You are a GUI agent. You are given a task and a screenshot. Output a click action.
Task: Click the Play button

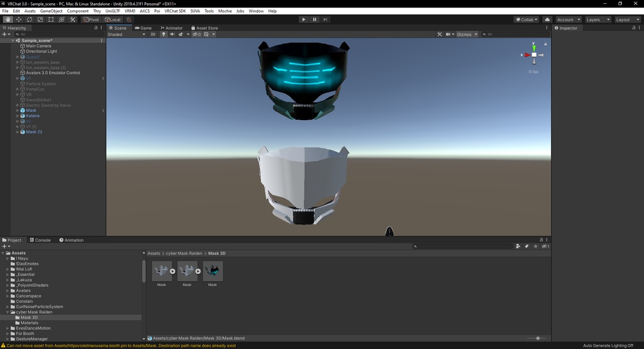[304, 19]
